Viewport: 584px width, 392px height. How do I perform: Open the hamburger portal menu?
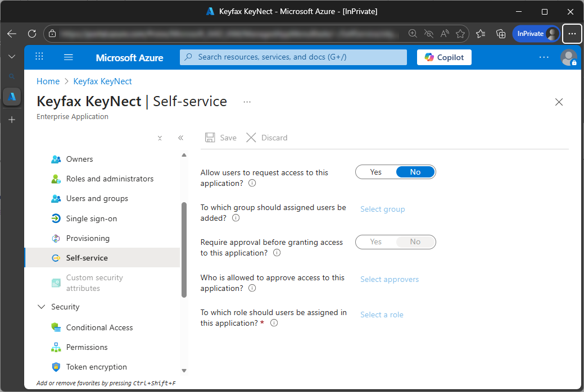coord(69,57)
